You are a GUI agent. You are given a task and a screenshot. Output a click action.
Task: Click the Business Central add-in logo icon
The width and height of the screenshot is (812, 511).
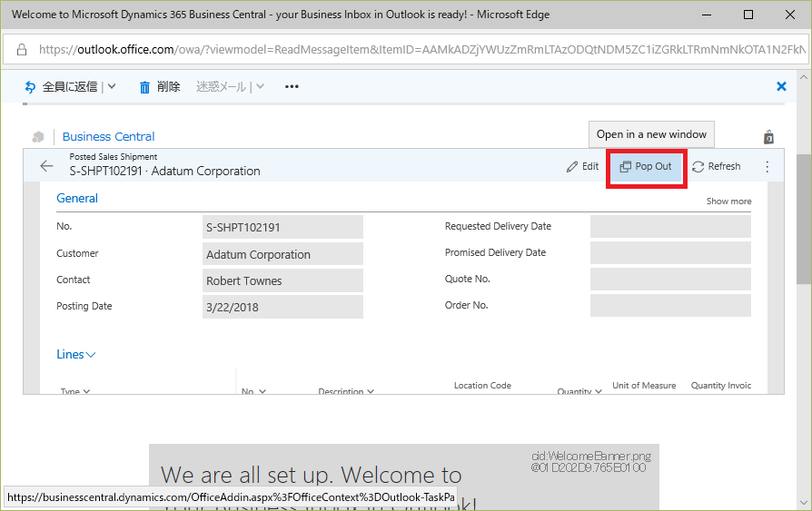(38, 137)
